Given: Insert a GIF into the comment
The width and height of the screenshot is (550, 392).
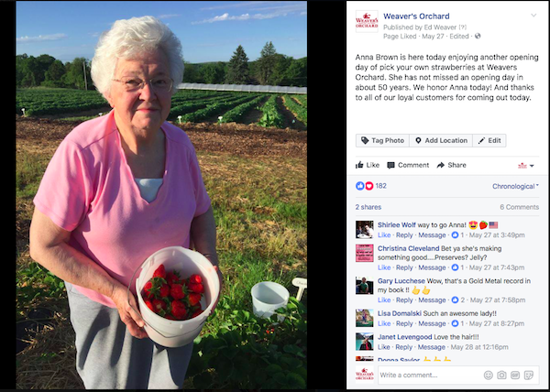Looking at the screenshot, I should pos(515,376).
